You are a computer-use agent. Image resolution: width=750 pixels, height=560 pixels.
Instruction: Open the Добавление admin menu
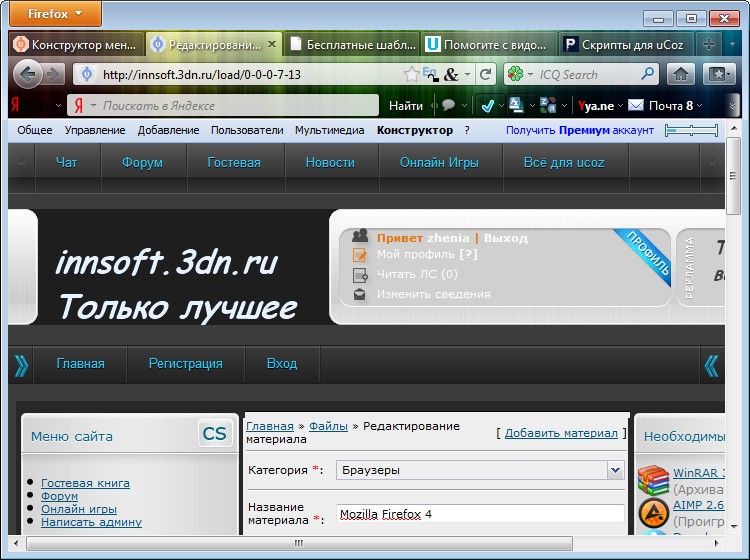[168, 130]
